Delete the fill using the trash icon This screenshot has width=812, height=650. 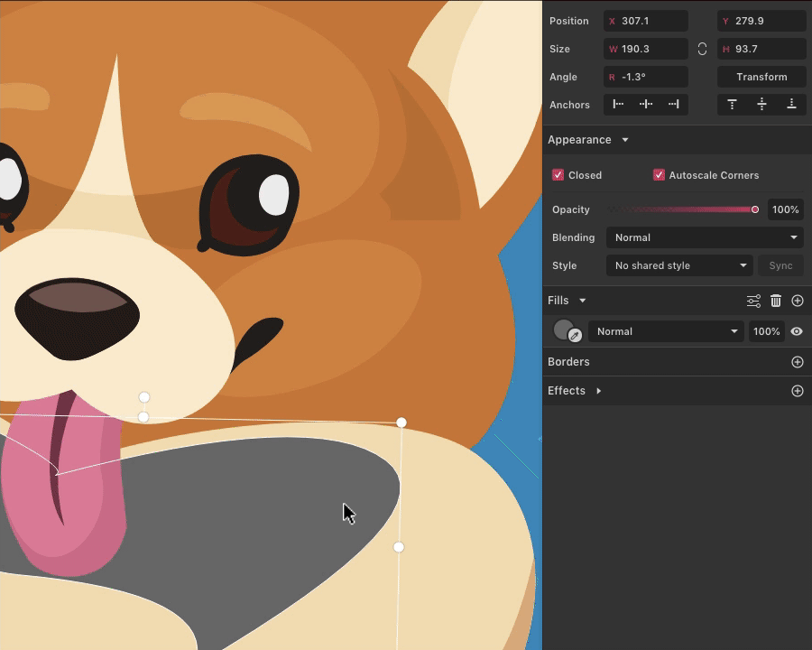[776, 301]
